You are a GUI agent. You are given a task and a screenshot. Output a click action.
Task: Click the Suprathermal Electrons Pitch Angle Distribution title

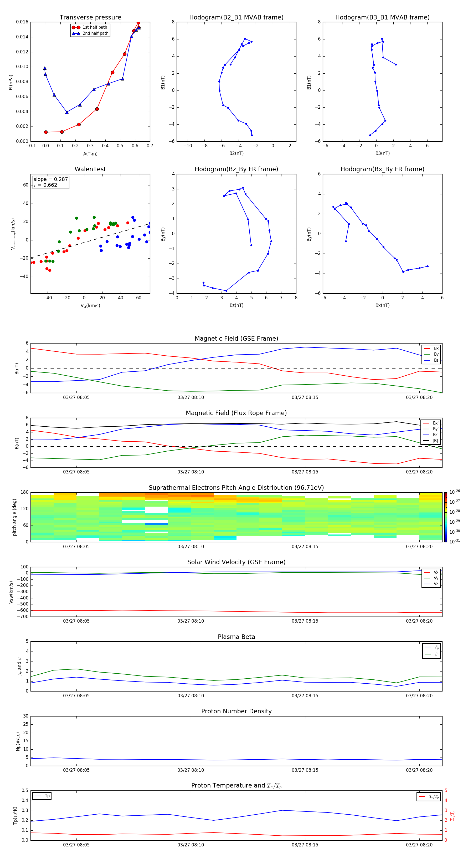tap(236, 488)
